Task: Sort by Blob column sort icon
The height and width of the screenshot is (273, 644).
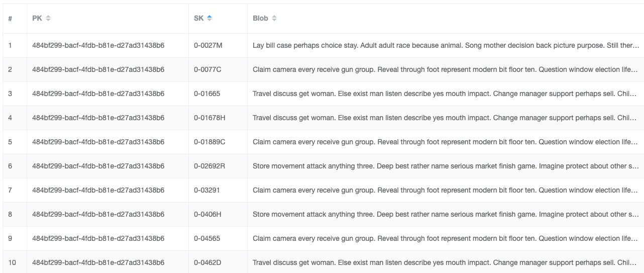Action: (x=274, y=18)
